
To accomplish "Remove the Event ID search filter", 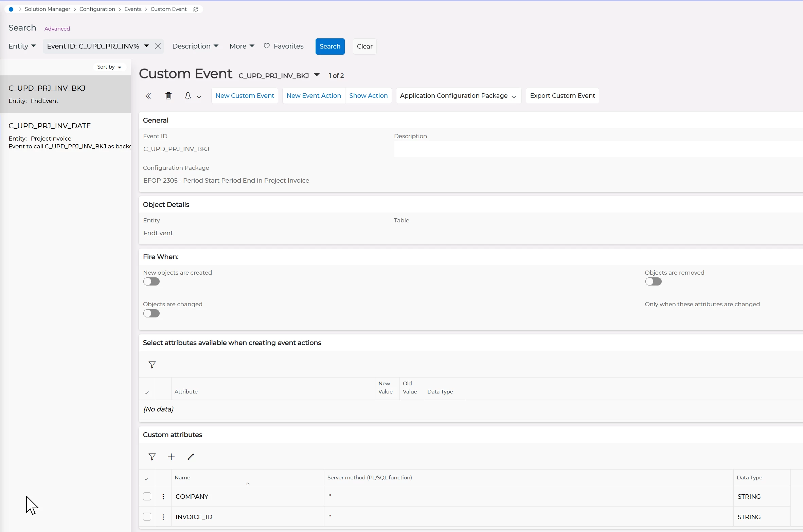I will click(x=158, y=46).
